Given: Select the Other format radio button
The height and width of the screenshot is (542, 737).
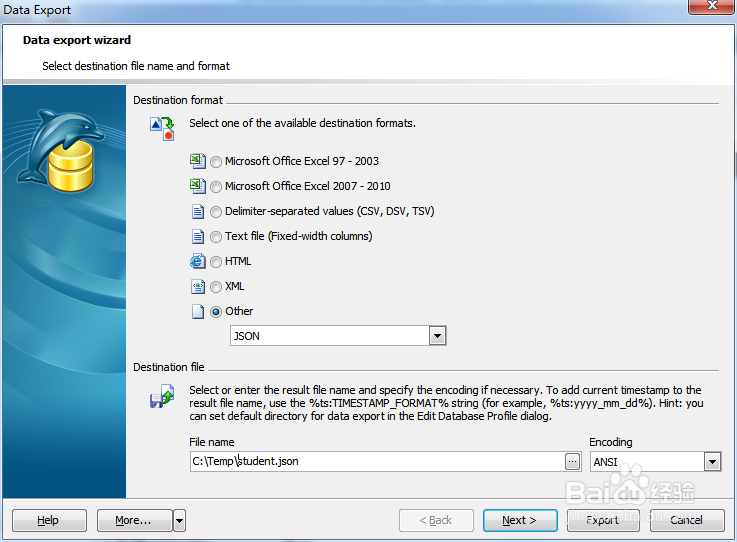Looking at the screenshot, I should (x=216, y=312).
